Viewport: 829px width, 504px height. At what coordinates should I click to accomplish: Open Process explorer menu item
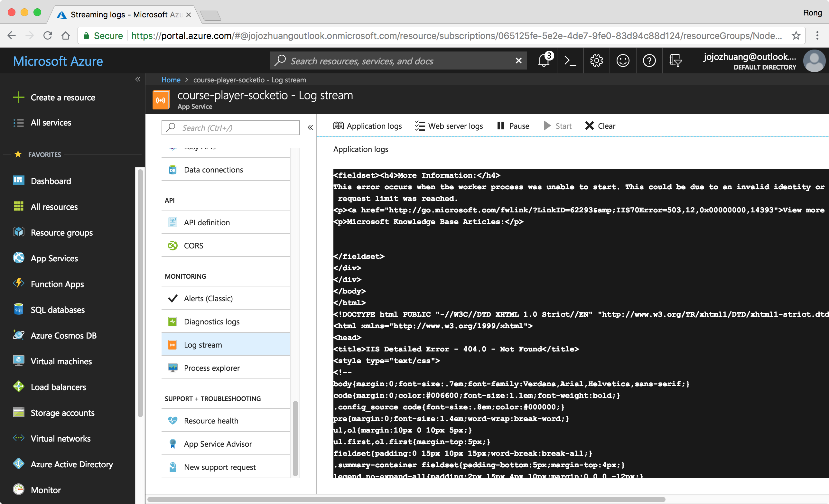[x=226, y=368]
